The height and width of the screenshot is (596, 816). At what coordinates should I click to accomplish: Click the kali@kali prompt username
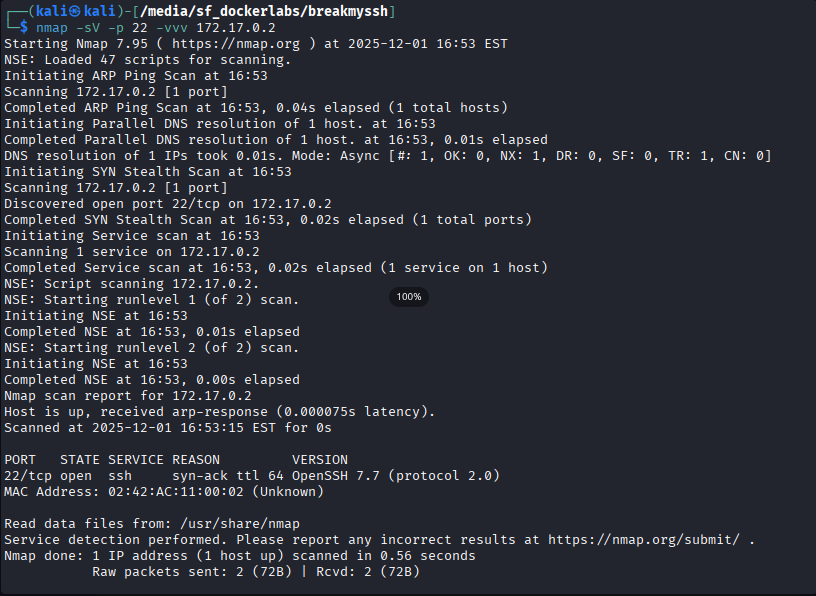pos(65,11)
